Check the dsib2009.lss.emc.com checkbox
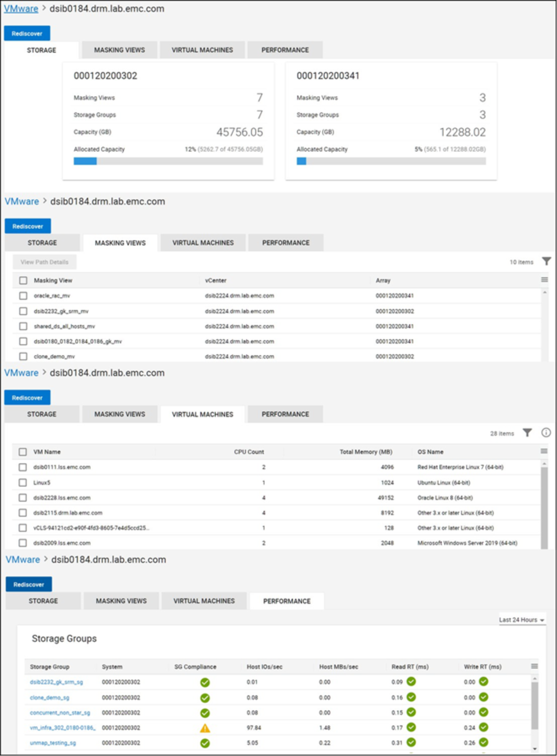 pos(23,543)
